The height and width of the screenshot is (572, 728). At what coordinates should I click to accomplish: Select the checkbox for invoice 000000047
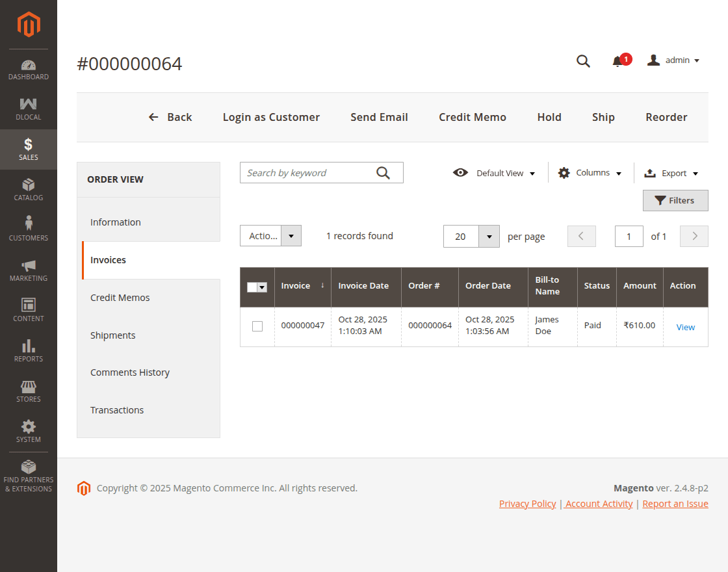point(257,326)
